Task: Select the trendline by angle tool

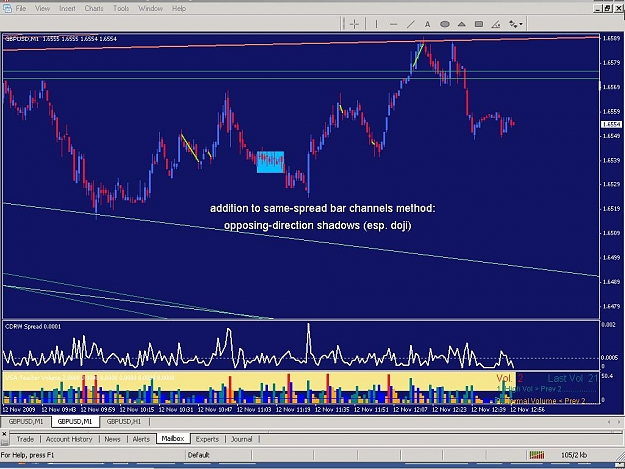Action: tap(495, 24)
